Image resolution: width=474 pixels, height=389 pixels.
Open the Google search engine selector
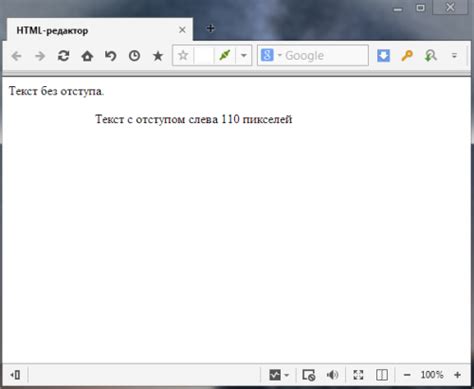(271, 55)
